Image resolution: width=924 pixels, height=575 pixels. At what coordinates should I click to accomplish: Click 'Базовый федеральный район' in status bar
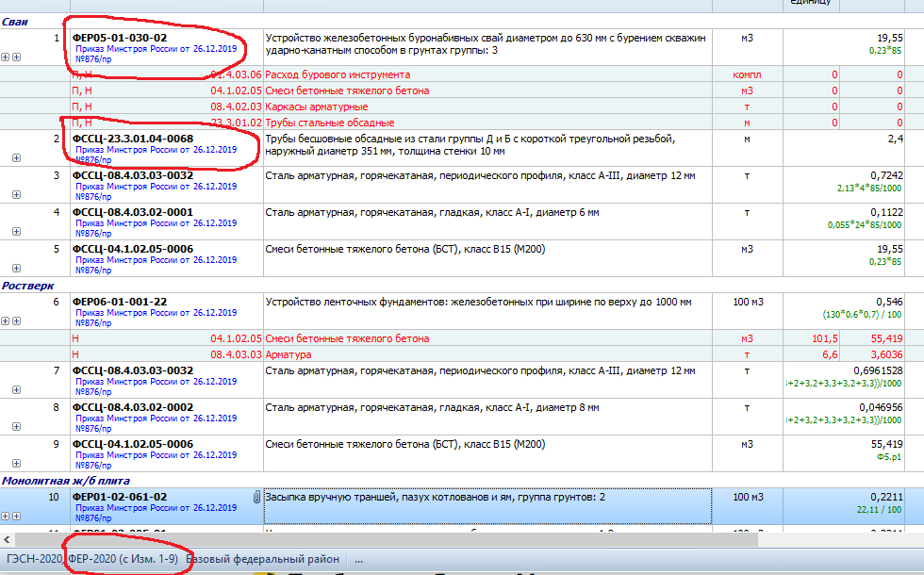point(263,559)
